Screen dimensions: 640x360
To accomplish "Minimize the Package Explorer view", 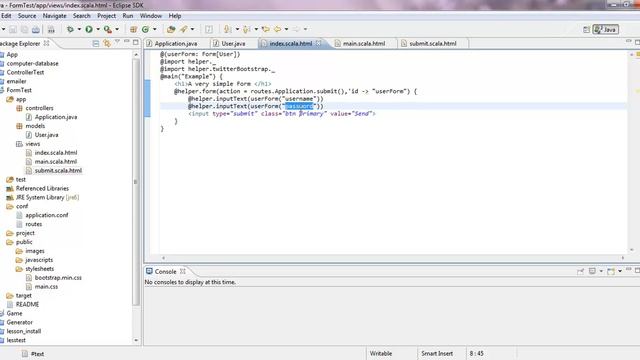I will [x=127, y=42].
